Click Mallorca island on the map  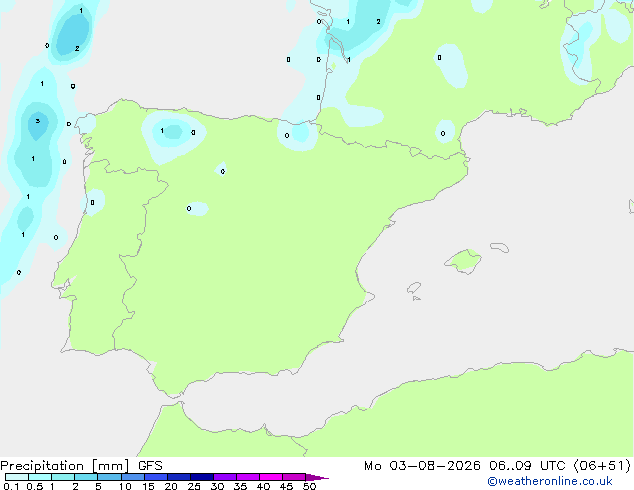click(464, 261)
